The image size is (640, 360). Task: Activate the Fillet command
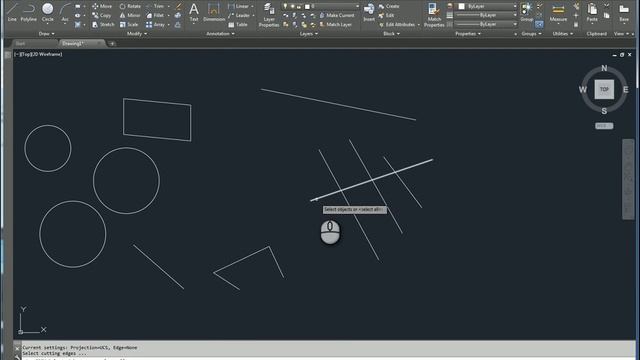(155, 15)
